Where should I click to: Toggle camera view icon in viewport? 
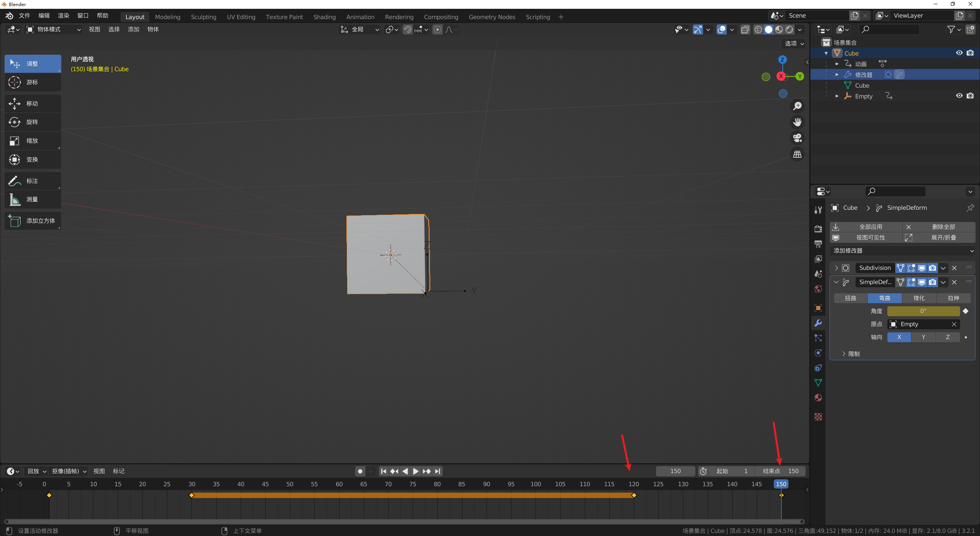797,138
